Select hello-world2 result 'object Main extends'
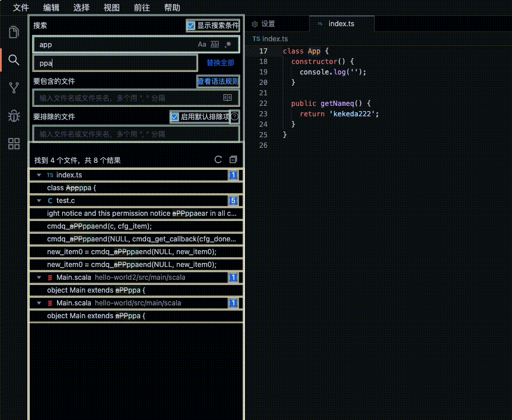The height and width of the screenshot is (420, 512). 136,290
